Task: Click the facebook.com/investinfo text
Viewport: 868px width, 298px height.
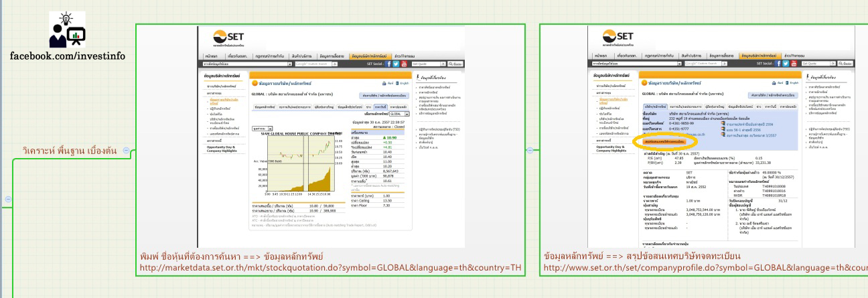Action: [68, 56]
